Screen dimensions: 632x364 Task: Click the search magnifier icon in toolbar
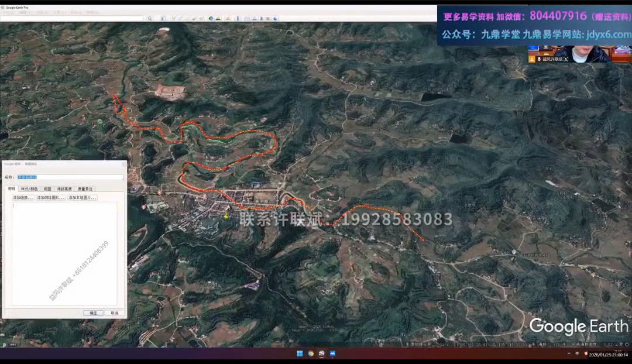pos(150,19)
